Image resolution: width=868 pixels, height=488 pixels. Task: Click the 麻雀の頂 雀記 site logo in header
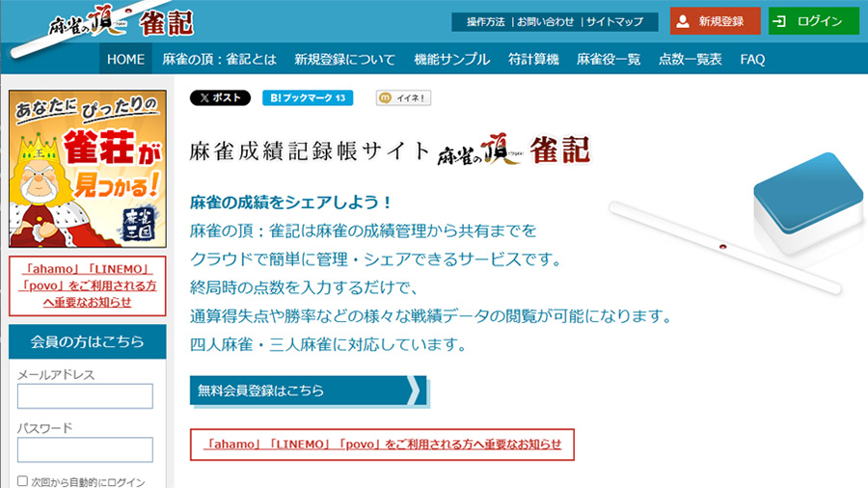122,23
